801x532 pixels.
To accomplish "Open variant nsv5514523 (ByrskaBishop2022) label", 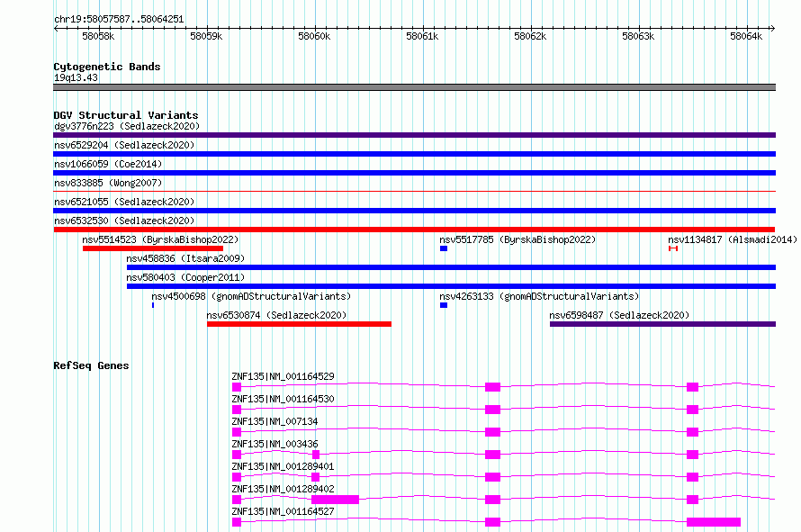I will pyautogui.click(x=160, y=239).
